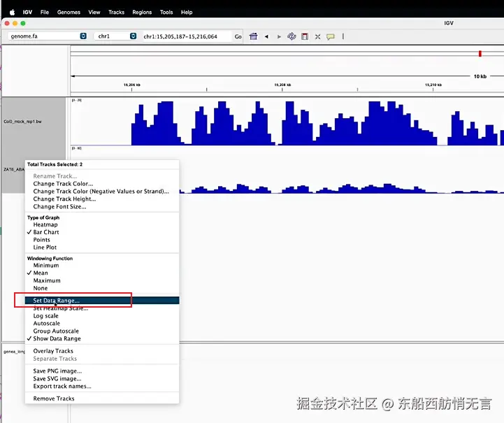Click the 10 kb span label
This screenshot has width=504, height=423.
point(480,76)
